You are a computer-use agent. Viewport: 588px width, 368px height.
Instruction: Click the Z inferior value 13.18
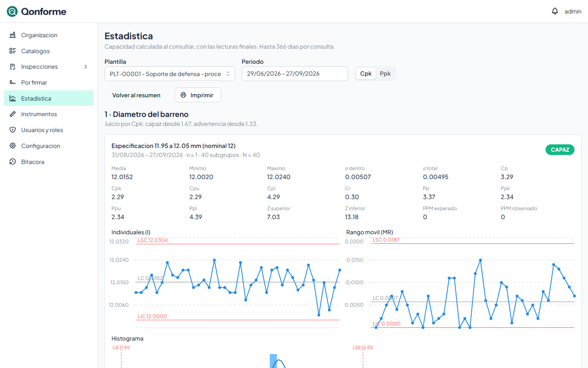[352, 217]
